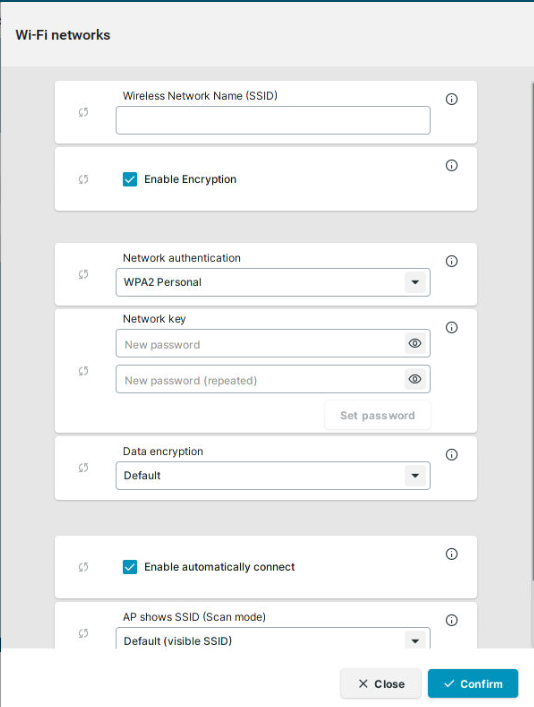Toggle Enable automatically connect checkbox
Screen dimensions: 534x707
pos(130,567)
